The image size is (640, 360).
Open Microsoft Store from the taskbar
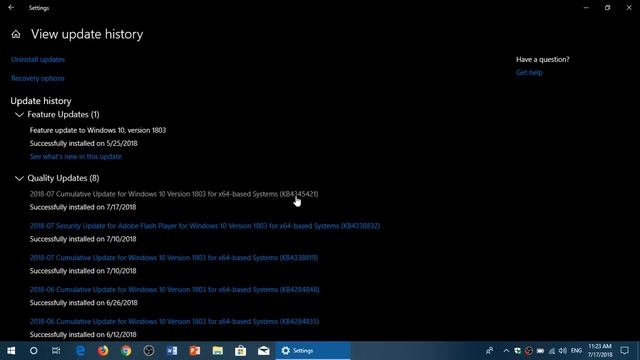240,351
